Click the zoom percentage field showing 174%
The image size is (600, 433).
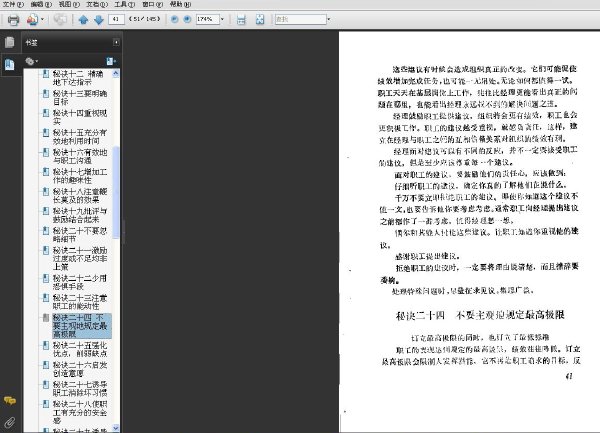(207, 19)
